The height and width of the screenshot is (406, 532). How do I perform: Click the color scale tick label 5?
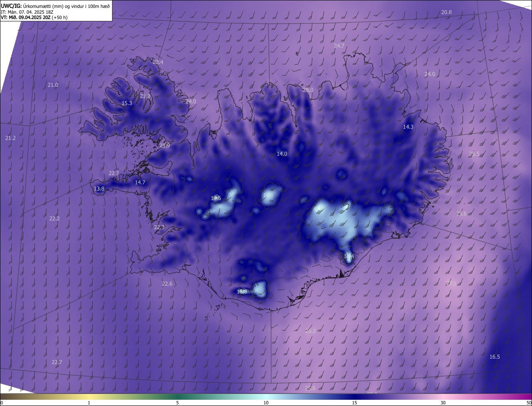pyautogui.click(x=177, y=403)
